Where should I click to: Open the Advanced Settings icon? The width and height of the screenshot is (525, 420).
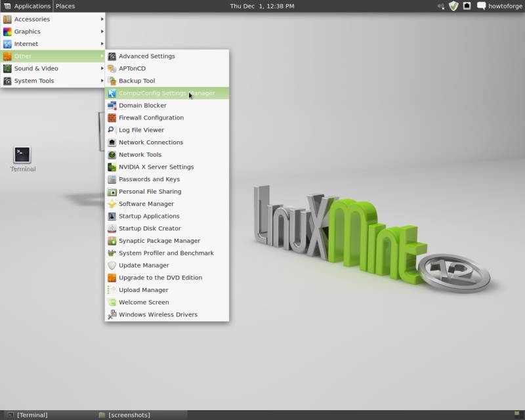click(x=112, y=56)
